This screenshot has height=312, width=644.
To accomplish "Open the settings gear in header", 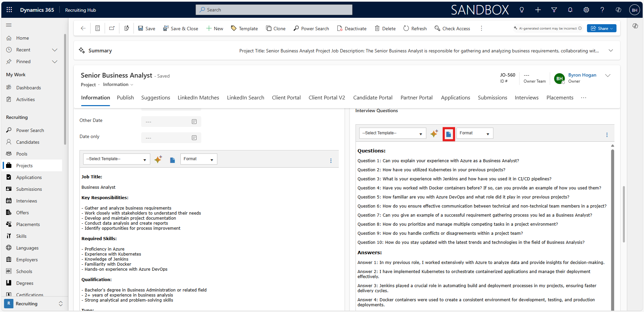I will point(586,10).
